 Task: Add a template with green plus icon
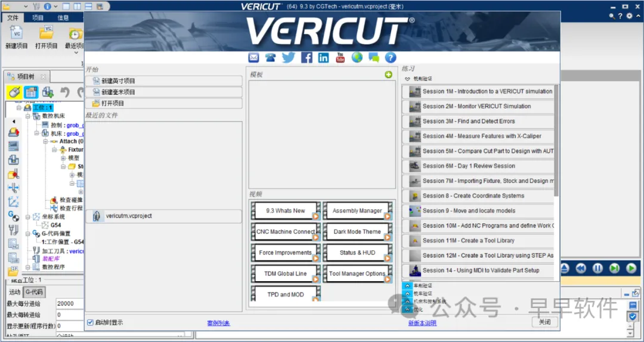pos(388,74)
